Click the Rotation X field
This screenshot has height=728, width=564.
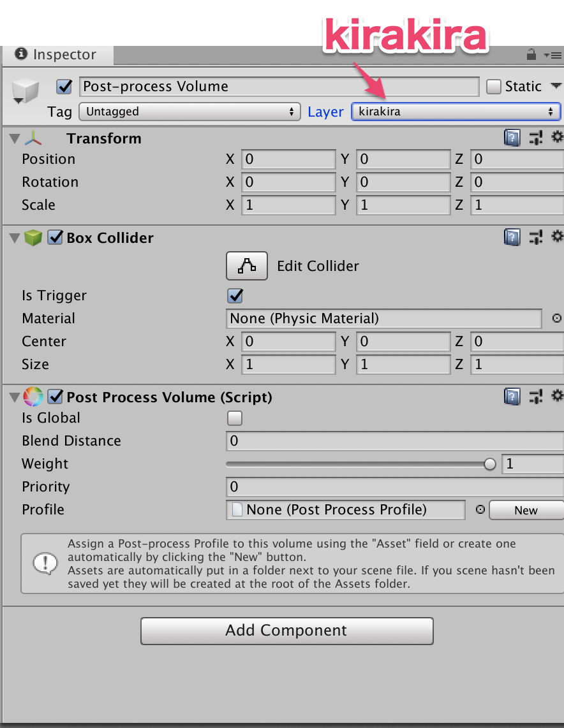point(288,182)
